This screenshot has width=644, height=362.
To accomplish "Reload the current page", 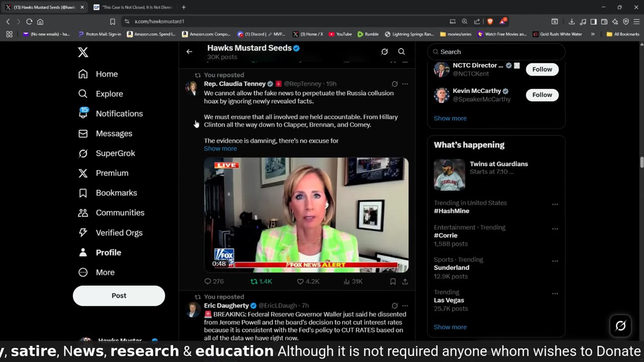I will (x=29, y=22).
